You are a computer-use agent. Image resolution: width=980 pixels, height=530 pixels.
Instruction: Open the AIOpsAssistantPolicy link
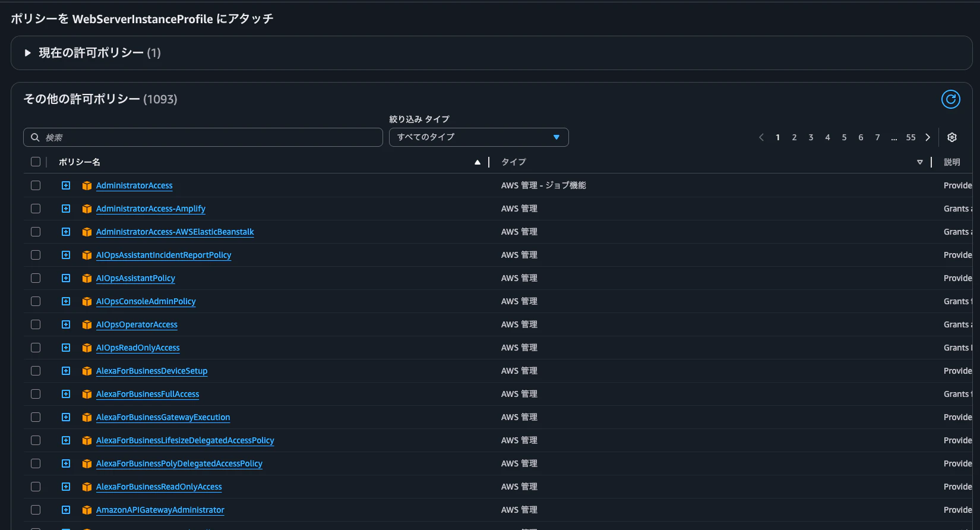(135, 278)
